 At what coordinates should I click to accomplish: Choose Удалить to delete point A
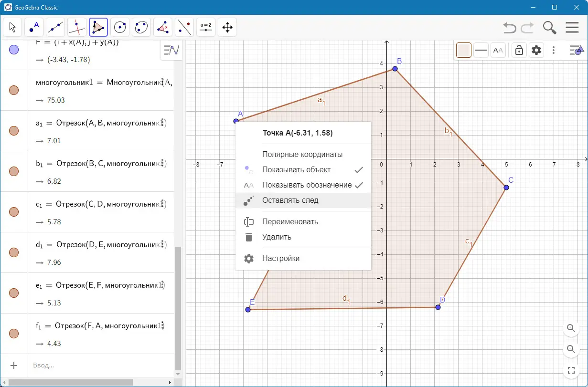coord(303,237)
